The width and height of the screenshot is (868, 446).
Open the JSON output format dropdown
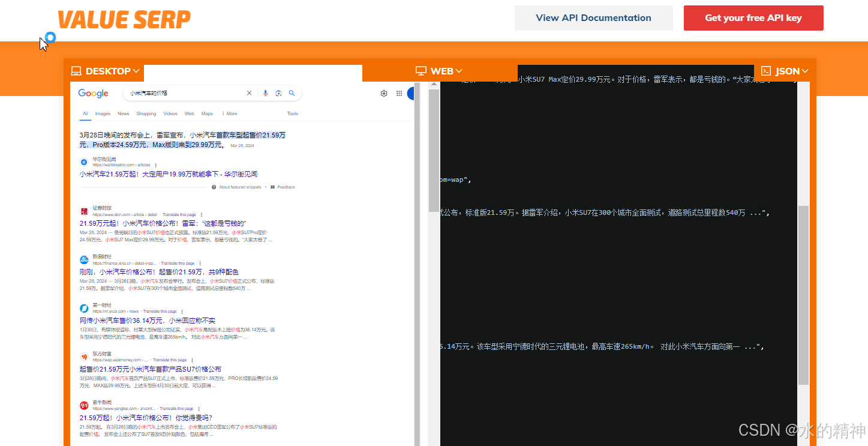click(x=785, y=71)
